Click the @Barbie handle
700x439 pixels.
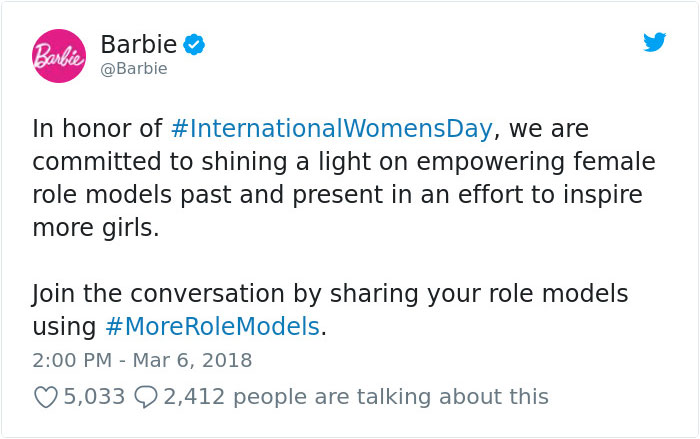point(134,69)
